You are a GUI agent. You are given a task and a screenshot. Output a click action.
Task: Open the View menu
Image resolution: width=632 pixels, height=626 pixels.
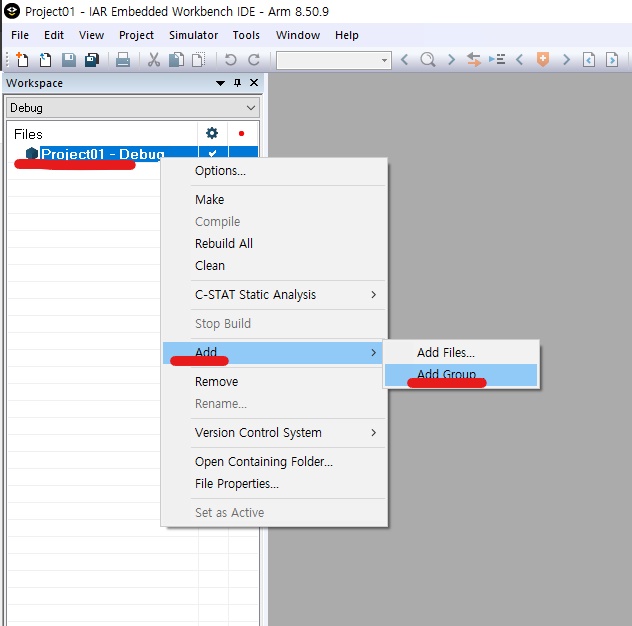point(91,35)
